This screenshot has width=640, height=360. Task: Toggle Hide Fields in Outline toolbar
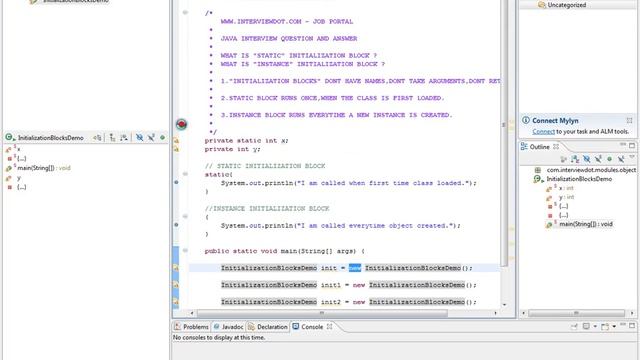(x=587, y=158)
